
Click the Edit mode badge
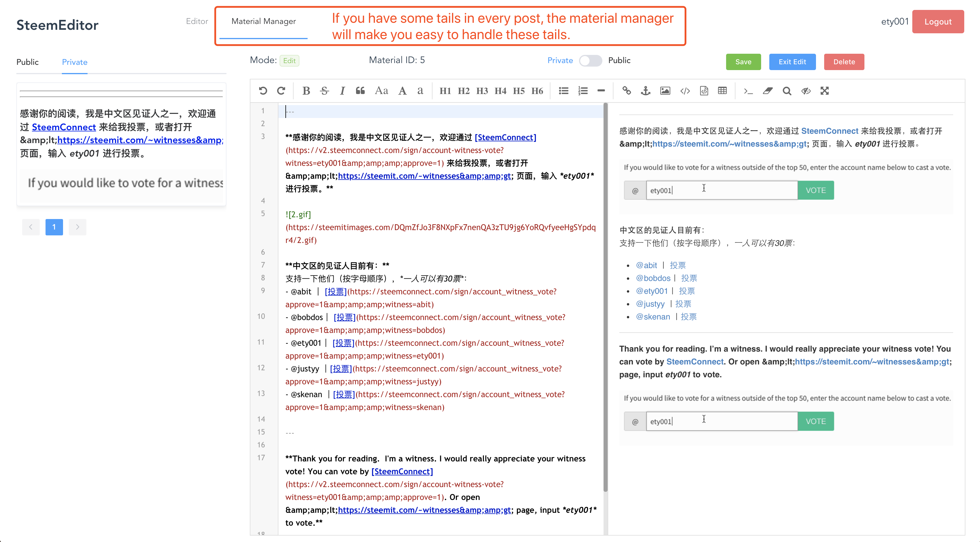point(290,60)
